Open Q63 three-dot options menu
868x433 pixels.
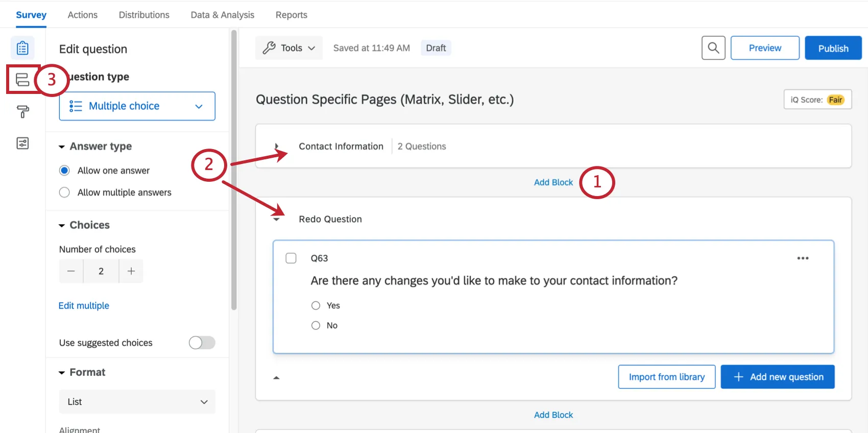coord(803,258)
